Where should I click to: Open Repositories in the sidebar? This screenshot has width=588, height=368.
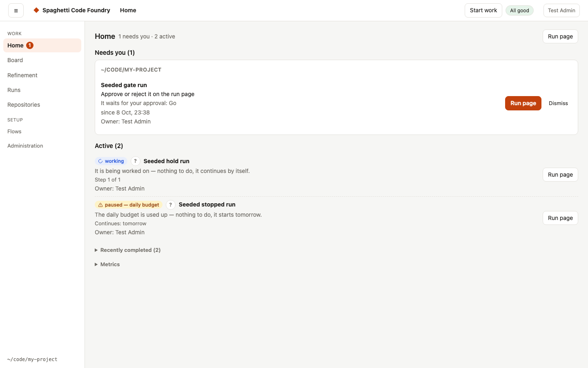point(42,105)
